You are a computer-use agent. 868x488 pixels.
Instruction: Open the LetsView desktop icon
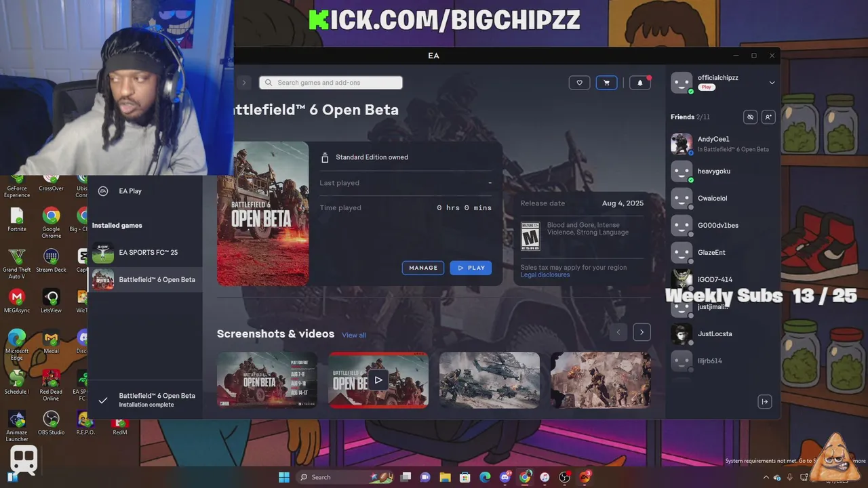(x=51, y=300)
